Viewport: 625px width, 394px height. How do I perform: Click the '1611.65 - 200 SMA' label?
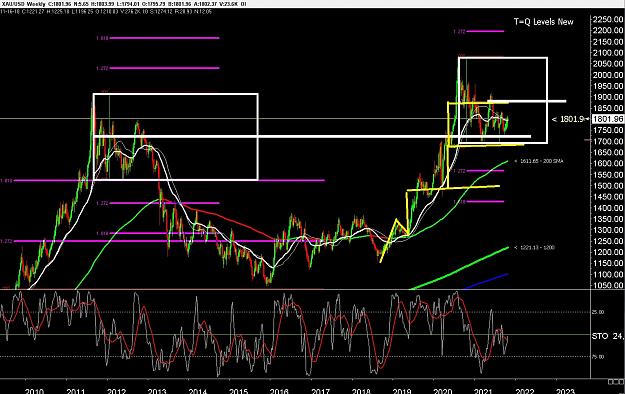click(539, 161)
